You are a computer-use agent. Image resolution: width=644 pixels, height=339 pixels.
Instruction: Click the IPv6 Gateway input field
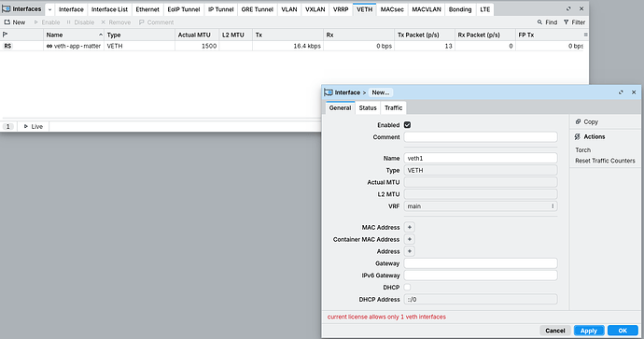click(481, 275)
